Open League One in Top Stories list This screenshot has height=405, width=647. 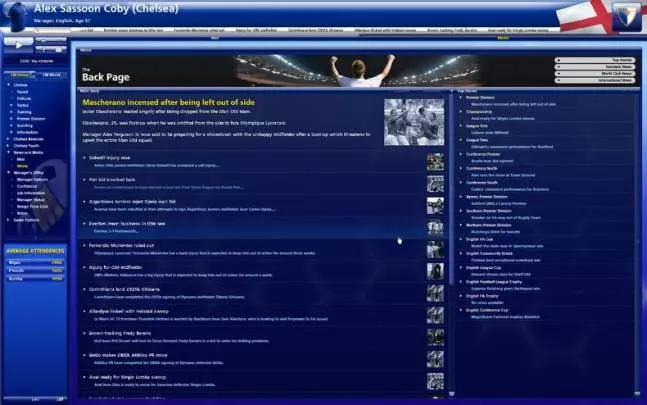click(x=477, y=126)
